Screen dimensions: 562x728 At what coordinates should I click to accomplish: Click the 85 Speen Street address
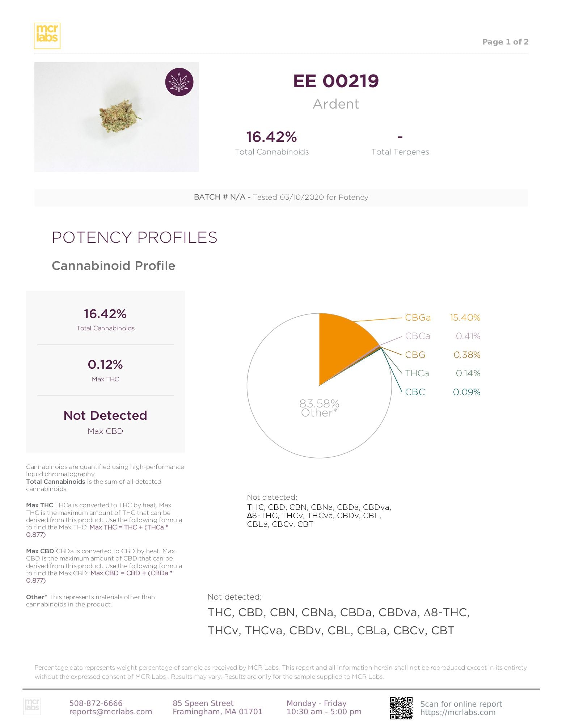(x=203, y=703)
